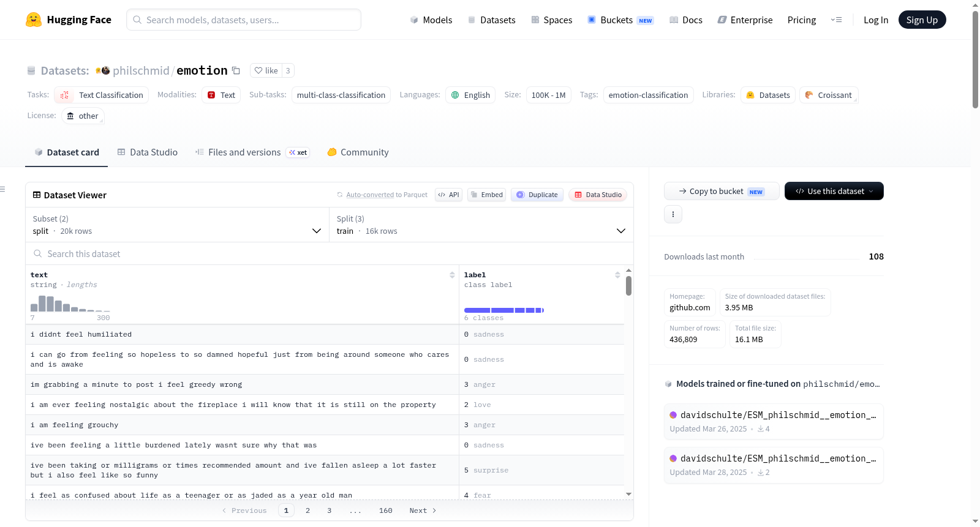Copy dataset name with the copy icon
980x527 pixels.
point(236,70)
